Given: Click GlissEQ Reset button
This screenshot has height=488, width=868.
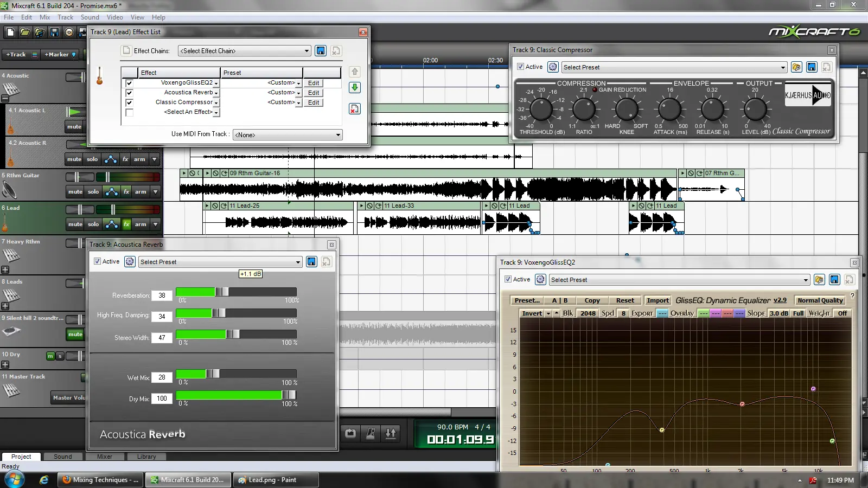Looking at the screenshot, I should (x=625, y=300).
